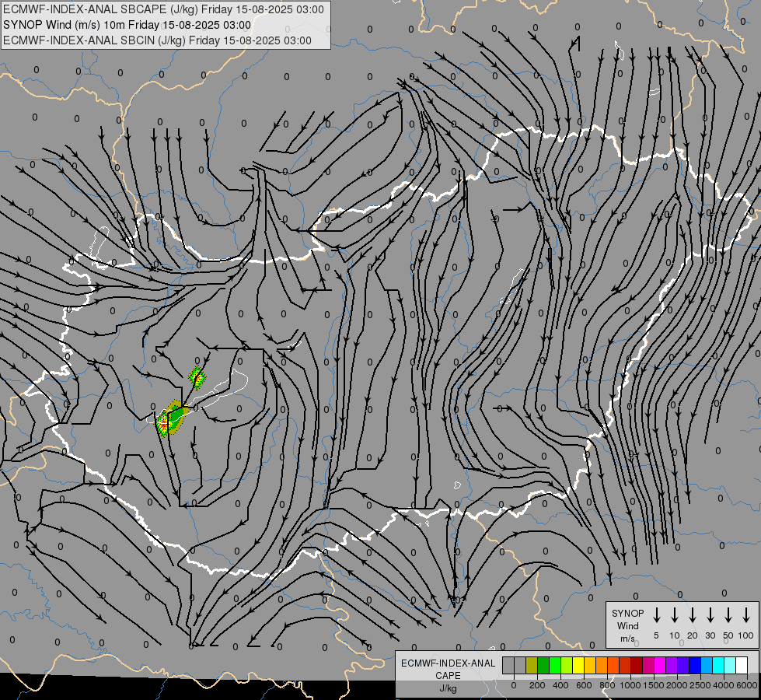Pick the crimson-pink swatch left of 1500 tick
This screenshot has width=761, height=700.
pos(648,666)
